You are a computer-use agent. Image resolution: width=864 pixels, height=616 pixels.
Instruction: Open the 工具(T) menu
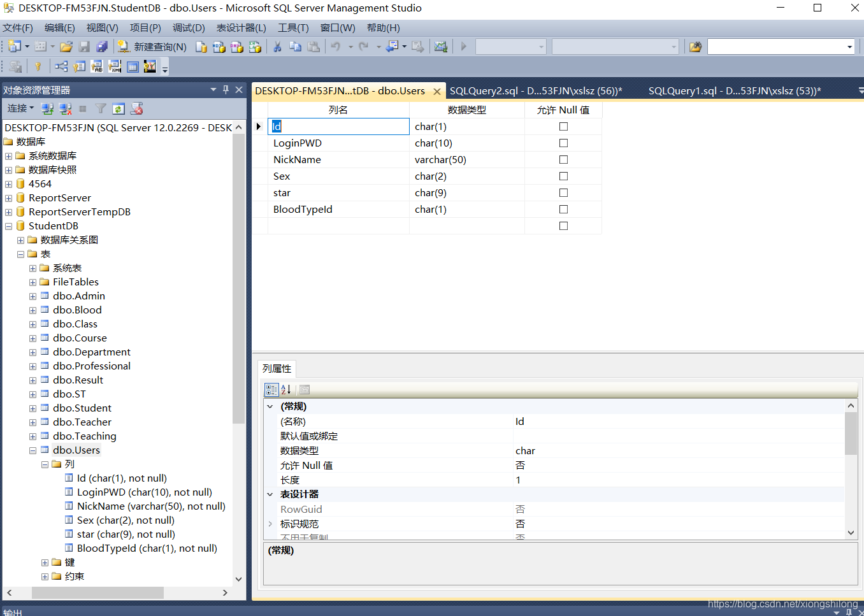click(x=293, y=27)
